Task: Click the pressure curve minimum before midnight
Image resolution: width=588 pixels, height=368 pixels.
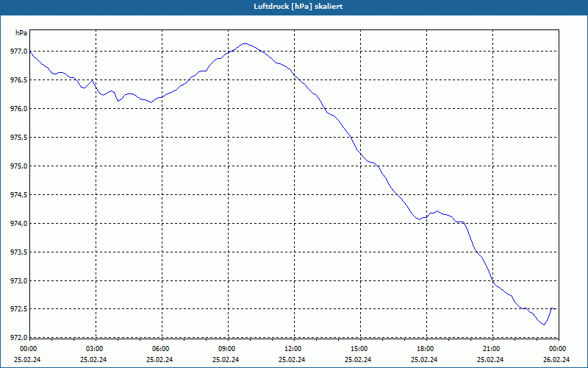Action: pyautogui.click(x=544, y=325)
